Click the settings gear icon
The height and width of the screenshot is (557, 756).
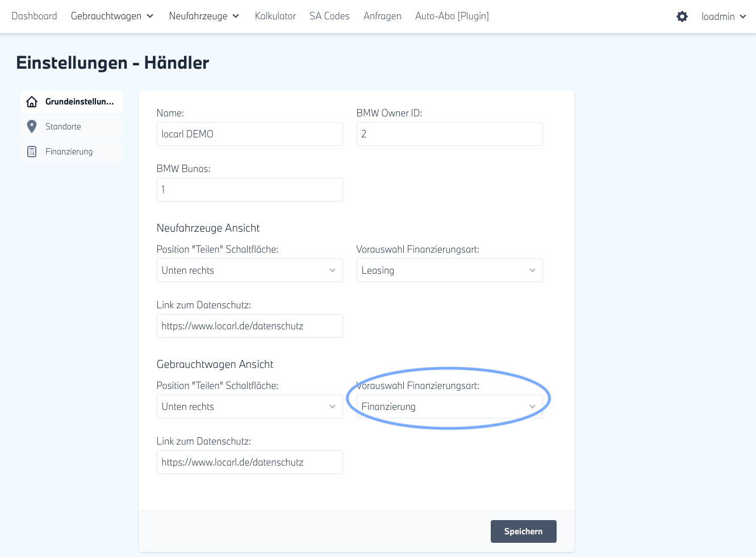coord(682,16)
